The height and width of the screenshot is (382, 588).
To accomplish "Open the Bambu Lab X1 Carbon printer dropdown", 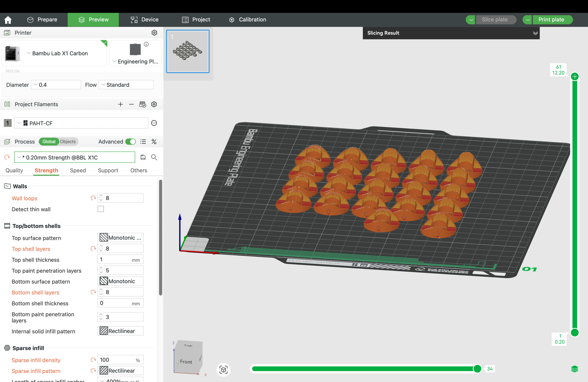I will 29,53.
